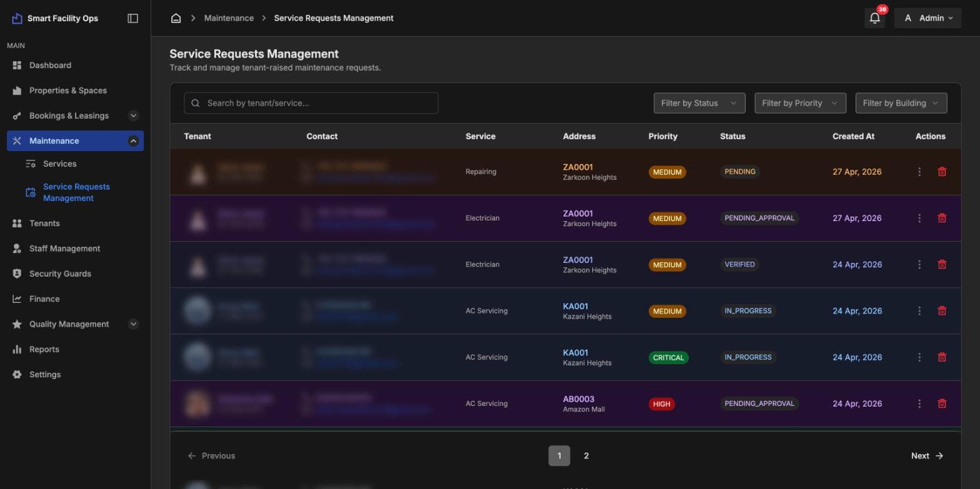Expand Quality Management chevron

(133, 324)
